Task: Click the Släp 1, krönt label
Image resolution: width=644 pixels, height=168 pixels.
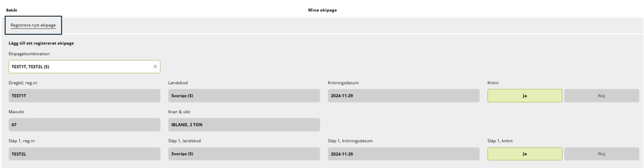Action: click(500, 141)
